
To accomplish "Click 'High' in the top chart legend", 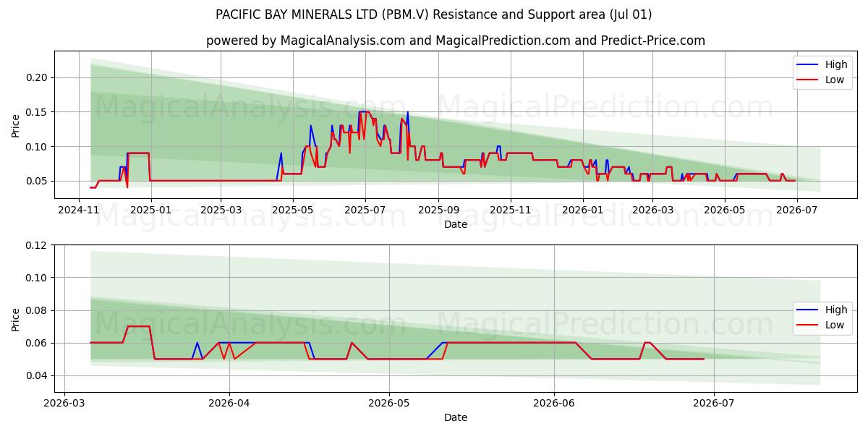I will pyautogui.click(x=836, y=64).
